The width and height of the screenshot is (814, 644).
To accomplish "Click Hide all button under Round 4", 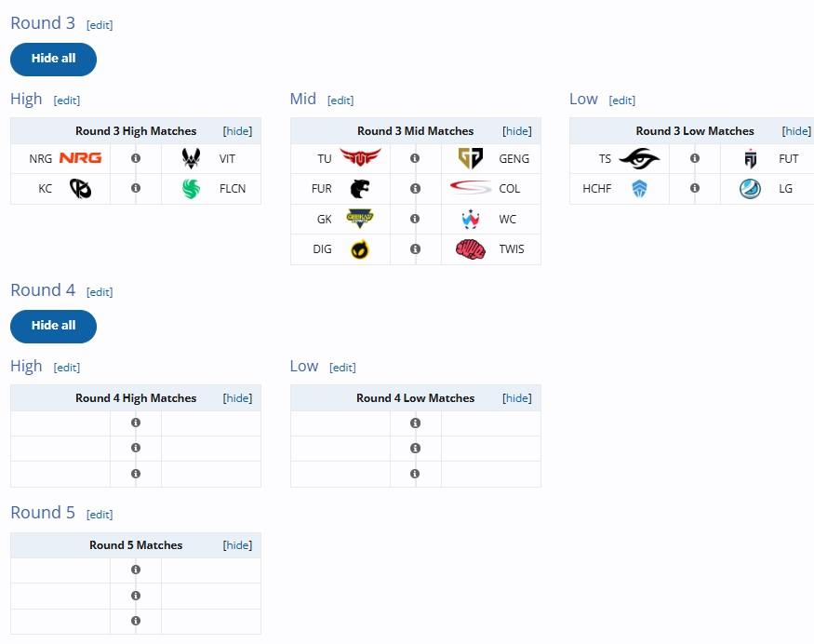I will (x=53, y=326).
